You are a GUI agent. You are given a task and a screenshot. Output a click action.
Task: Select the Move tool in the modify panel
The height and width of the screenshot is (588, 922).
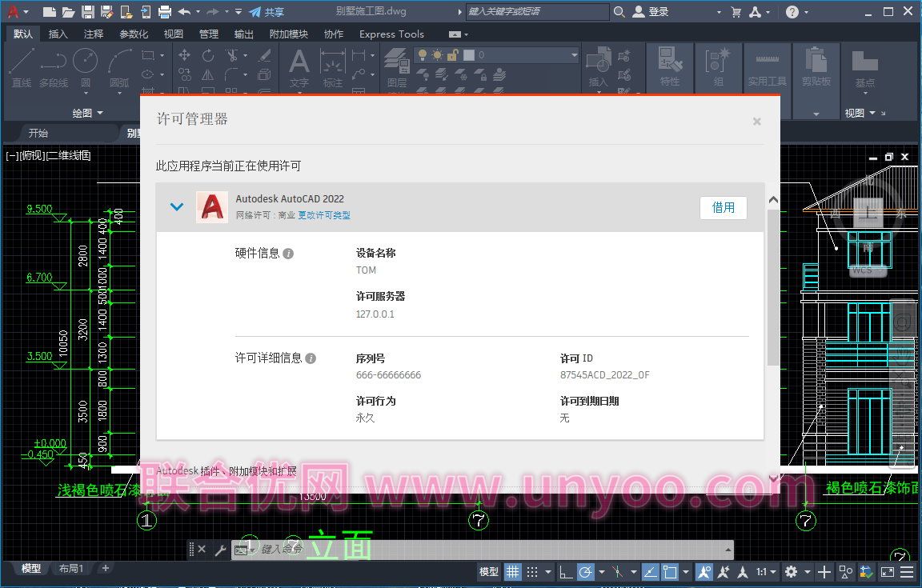pos(184,55)
